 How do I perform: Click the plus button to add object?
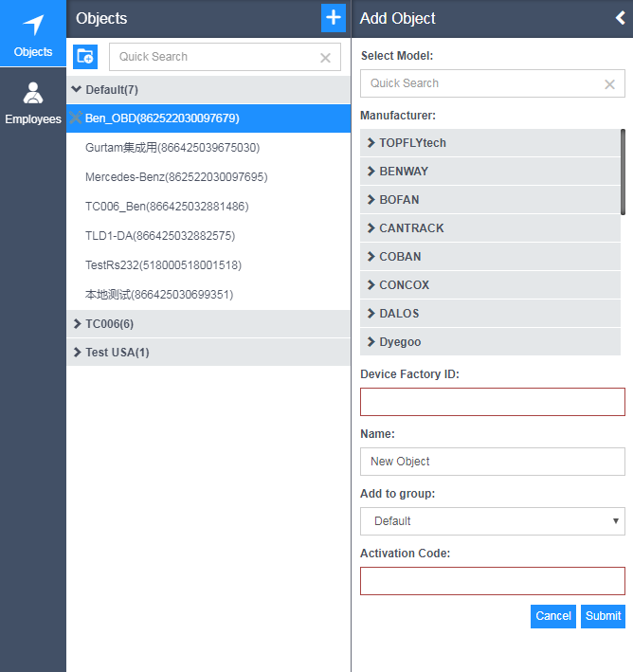pos(334,18)
